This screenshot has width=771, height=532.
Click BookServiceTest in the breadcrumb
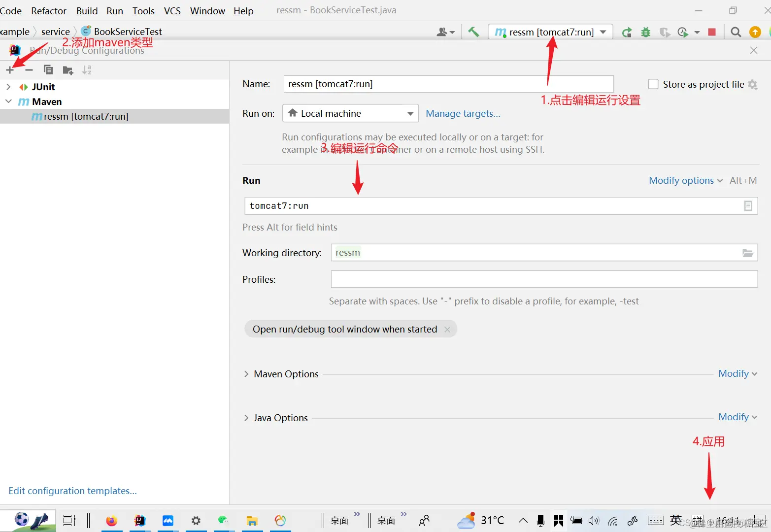tap(128, 32)
